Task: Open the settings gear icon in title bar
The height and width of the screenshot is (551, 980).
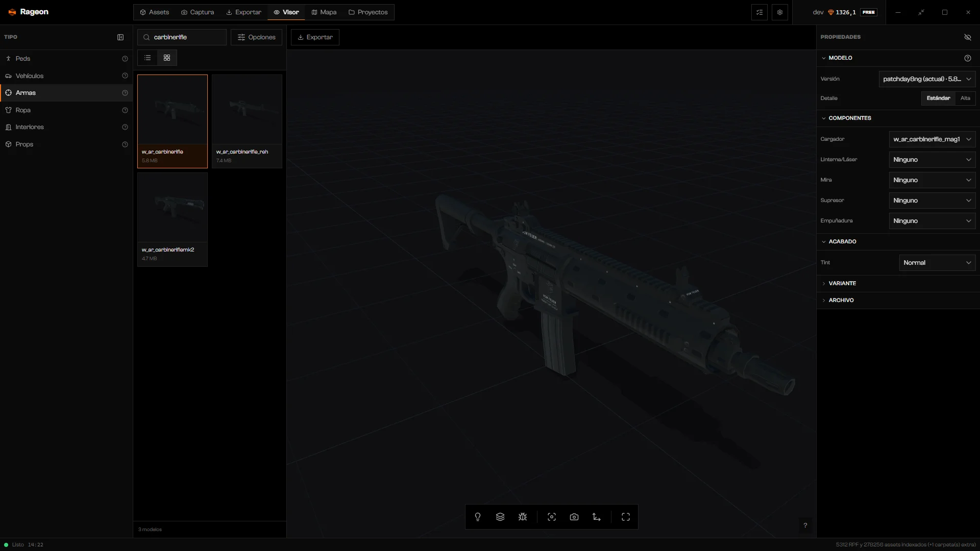Action: click(x=780, y=12)
